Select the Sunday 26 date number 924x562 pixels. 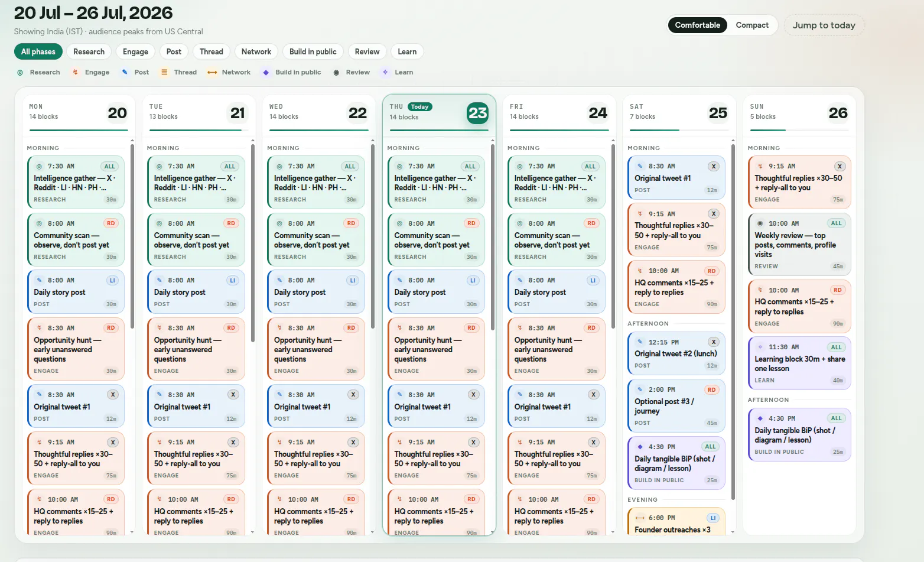coord(838,113)
